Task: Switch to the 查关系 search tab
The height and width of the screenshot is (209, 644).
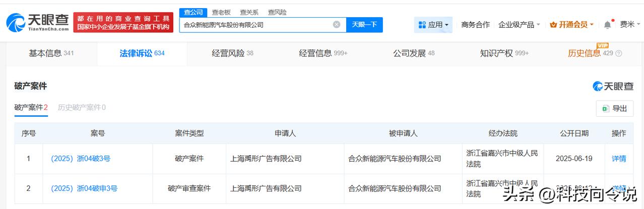Action: click(249, 12)
